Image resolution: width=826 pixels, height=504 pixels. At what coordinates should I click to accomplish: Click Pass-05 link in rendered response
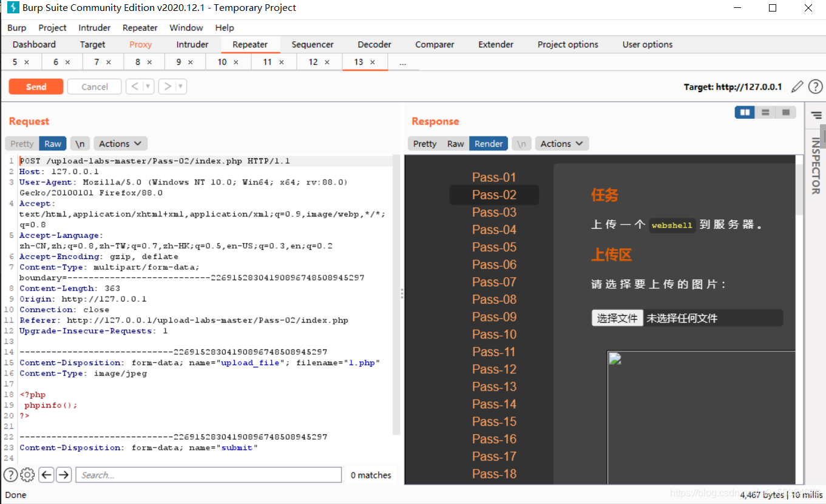pos(494,247)
